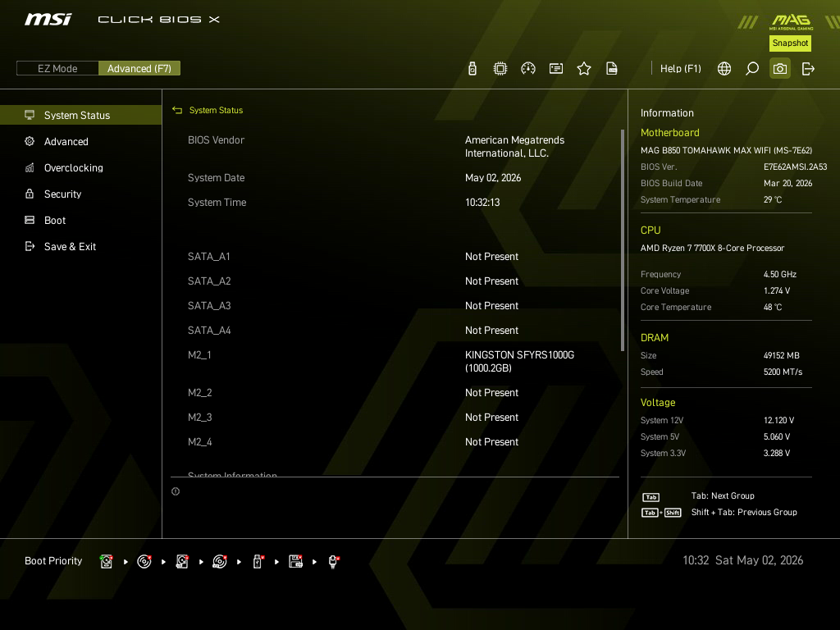Viewport: 840px width, 630px height.
Task: Select the Advanced (F7) mode tab
Action: tap(139, 69)
